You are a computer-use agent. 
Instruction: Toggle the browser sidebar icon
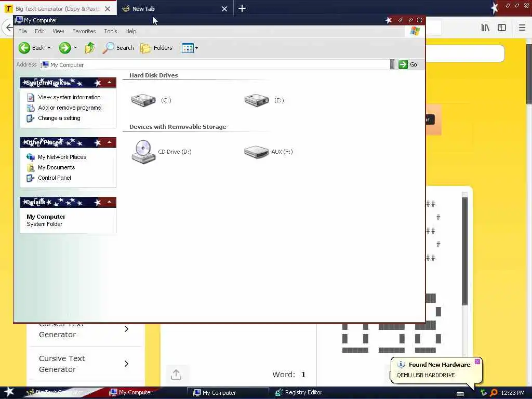point(502,28)
